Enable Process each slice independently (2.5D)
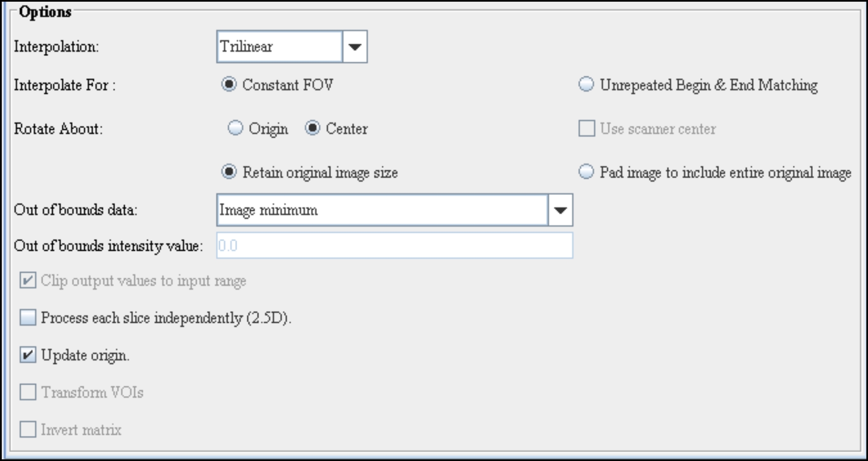The width and height of the screenshot is (868, 461). [x=28, y=318]
